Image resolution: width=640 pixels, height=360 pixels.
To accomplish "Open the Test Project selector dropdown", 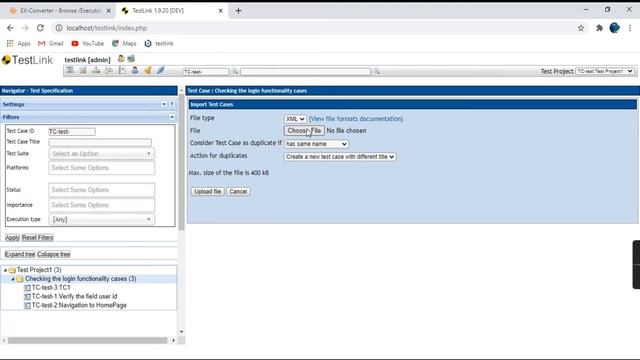I will (x=604, y=71).
